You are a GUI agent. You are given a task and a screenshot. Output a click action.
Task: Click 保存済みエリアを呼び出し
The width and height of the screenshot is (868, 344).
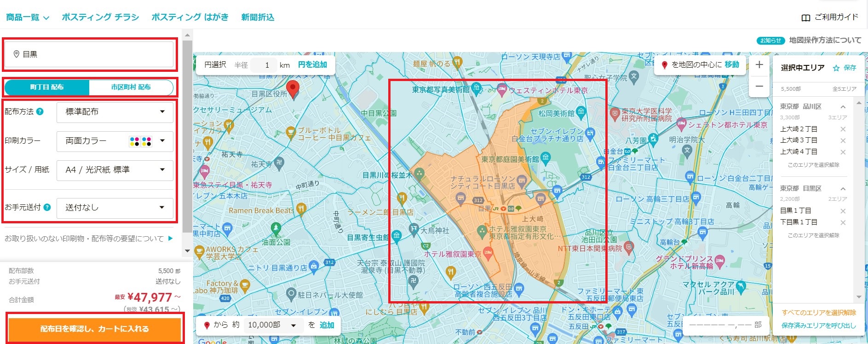pos(819,326)
